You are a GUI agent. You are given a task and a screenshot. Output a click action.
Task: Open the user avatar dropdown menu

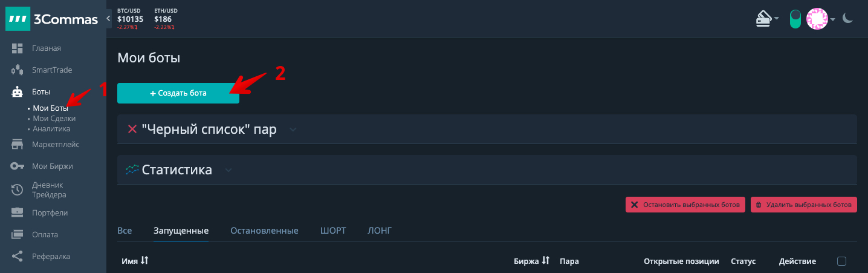tap(821, 19)
